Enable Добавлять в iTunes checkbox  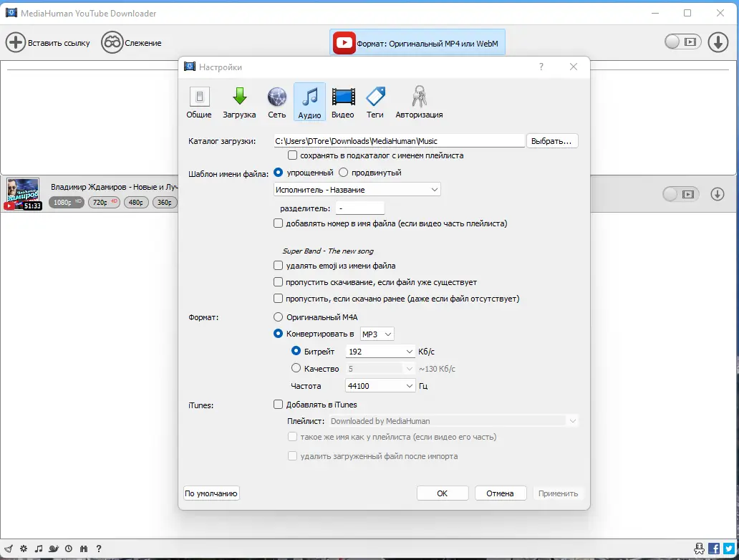(x=278, y=405)
